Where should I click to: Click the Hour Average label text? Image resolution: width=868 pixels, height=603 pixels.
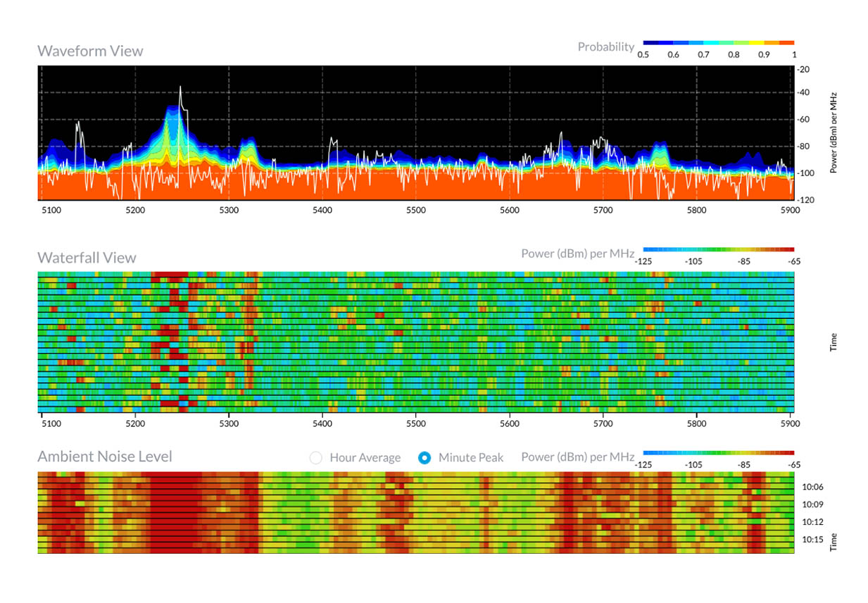pos(365,458)
